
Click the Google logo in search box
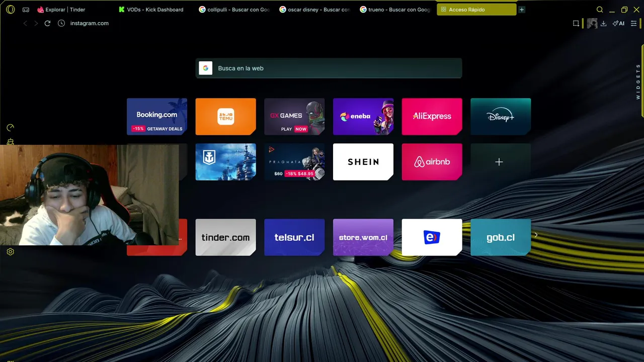coord(205,68)
